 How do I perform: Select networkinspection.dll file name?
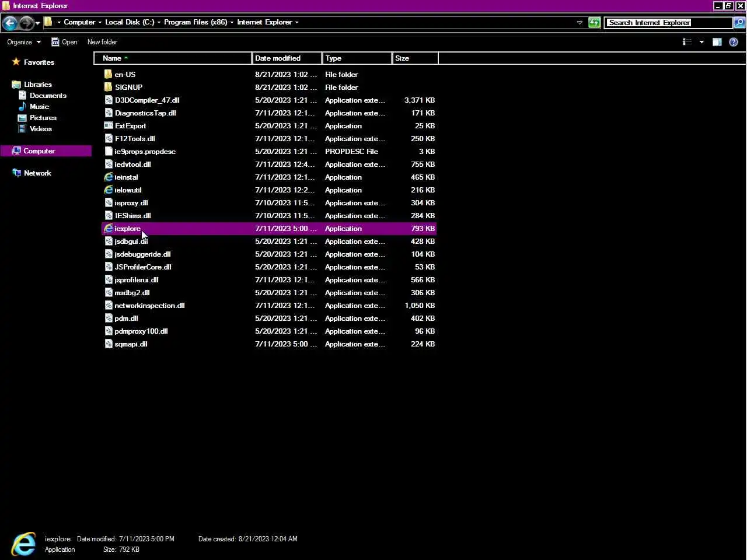149,306
